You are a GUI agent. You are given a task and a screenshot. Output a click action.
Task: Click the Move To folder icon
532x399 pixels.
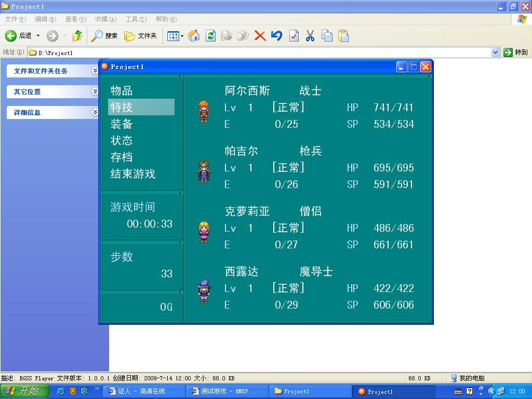[x=227, y=36]
